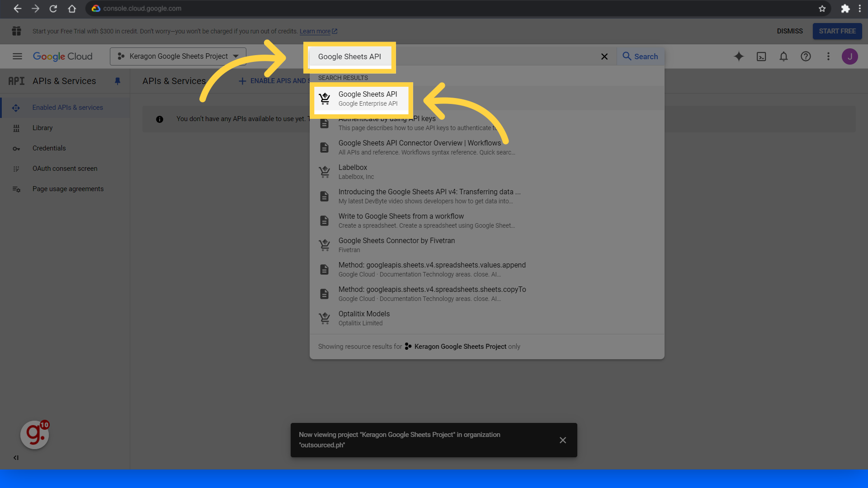Click the Search button
The image size is (868, 488).
point(640,56)
